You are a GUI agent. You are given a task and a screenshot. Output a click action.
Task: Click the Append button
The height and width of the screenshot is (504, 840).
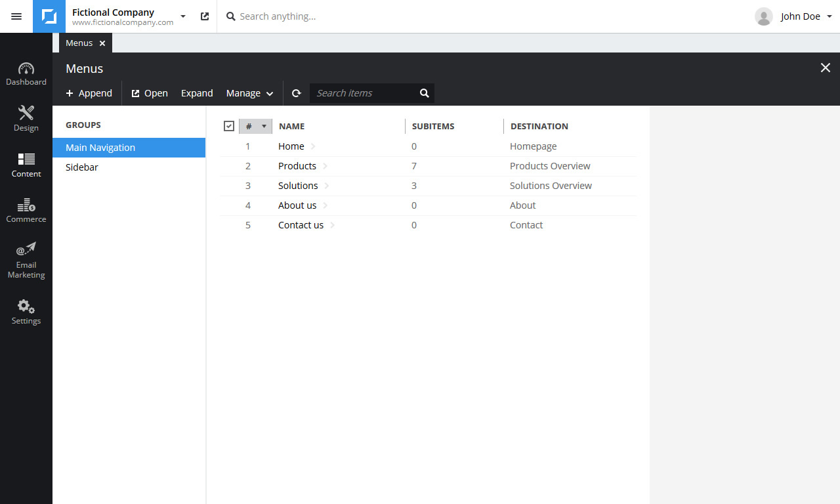(89, 93)
